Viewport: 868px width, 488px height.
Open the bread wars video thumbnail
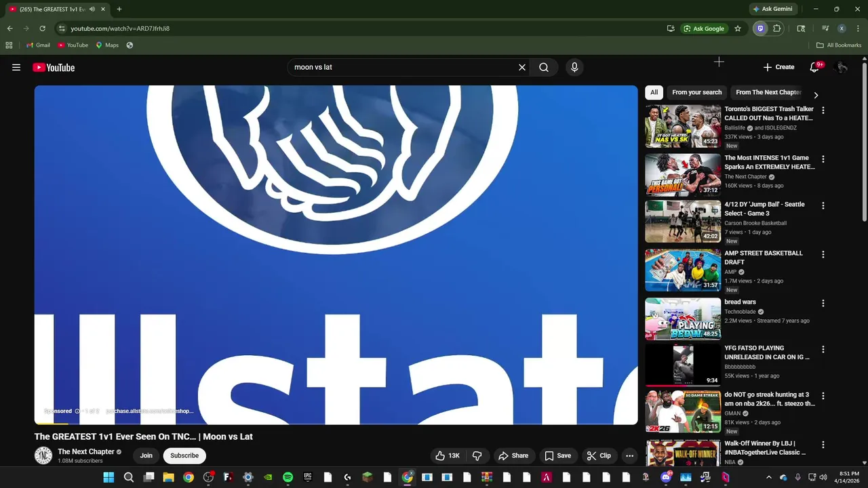(x=683, y=319)
